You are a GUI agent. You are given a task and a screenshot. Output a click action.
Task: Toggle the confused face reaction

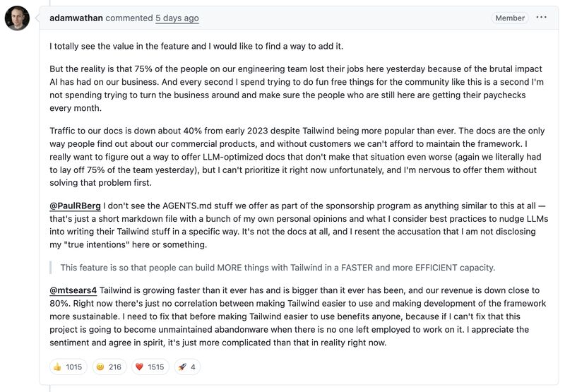pos(108,367)
